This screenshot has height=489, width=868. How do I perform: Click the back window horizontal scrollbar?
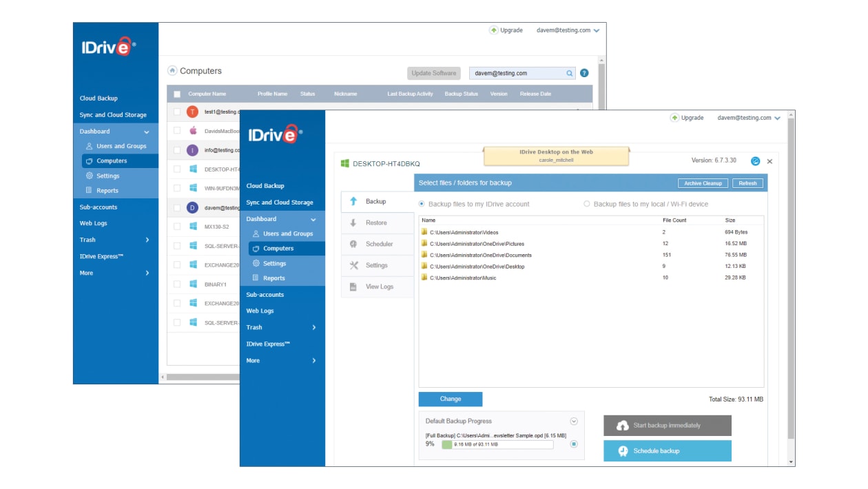[x=203, y=377]
